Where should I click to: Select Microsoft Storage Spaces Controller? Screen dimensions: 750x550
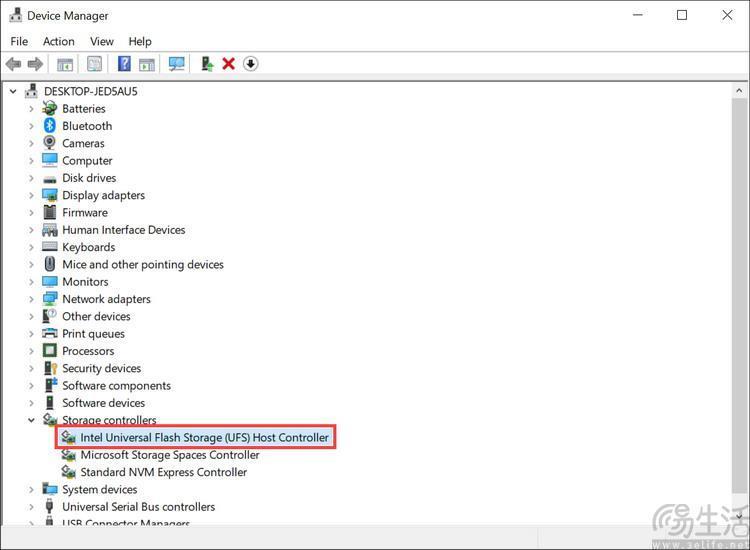pos(170,455)
